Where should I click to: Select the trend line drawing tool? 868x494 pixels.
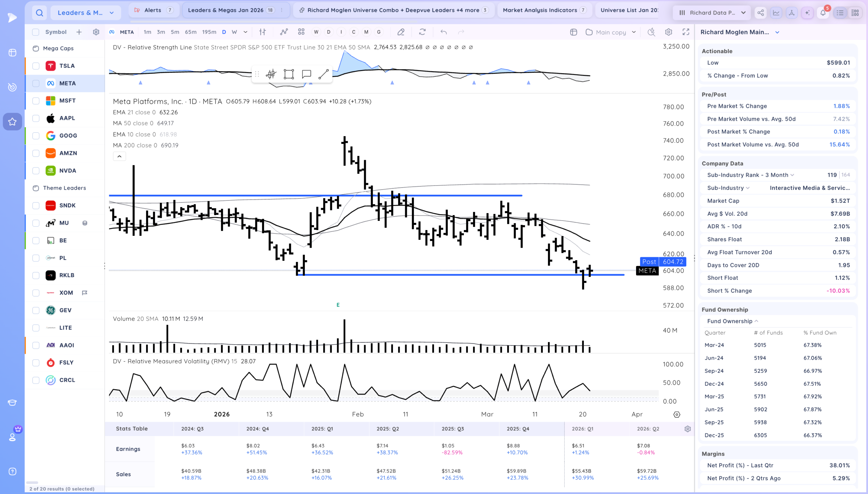(323, 74)
